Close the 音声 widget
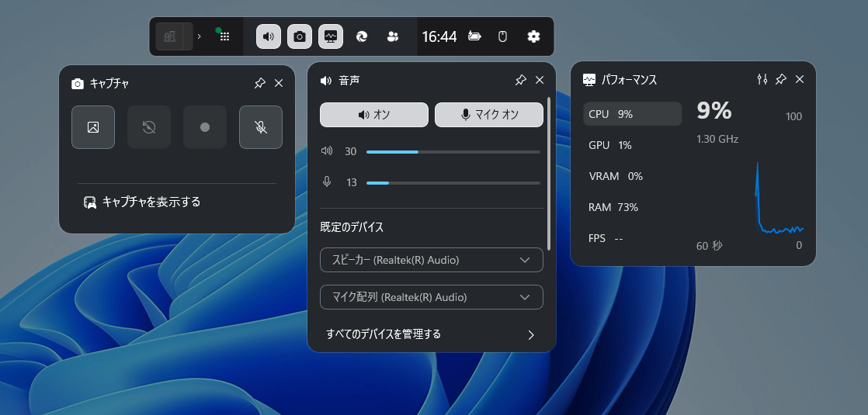 click(x=540, y=80)
